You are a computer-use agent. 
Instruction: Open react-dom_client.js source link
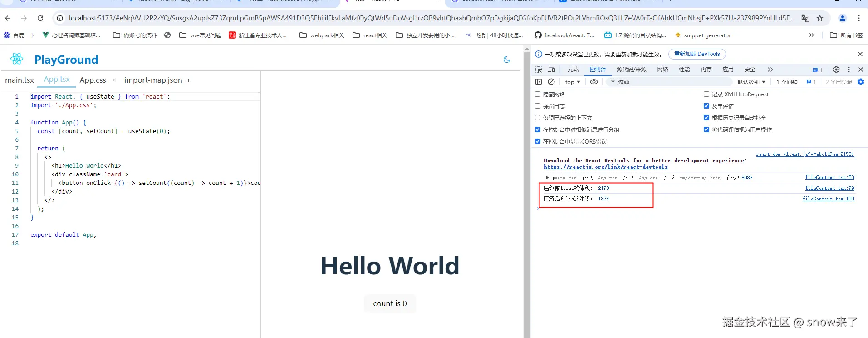point(805,154)
